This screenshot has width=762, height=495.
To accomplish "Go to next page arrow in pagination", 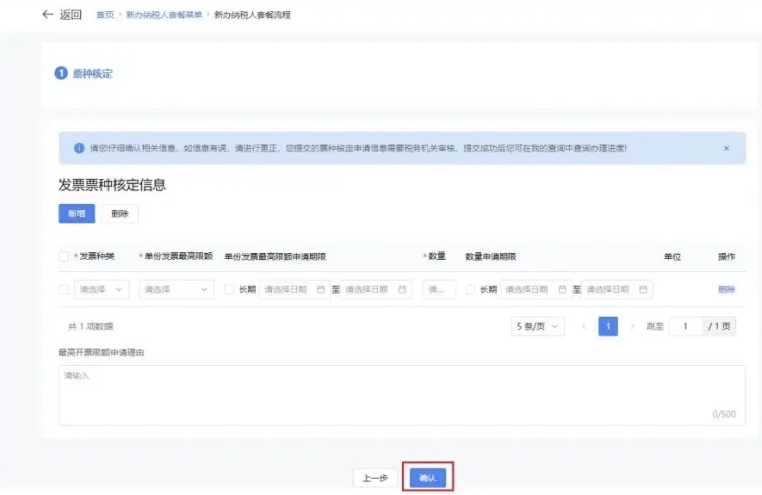I will point(631,327).
